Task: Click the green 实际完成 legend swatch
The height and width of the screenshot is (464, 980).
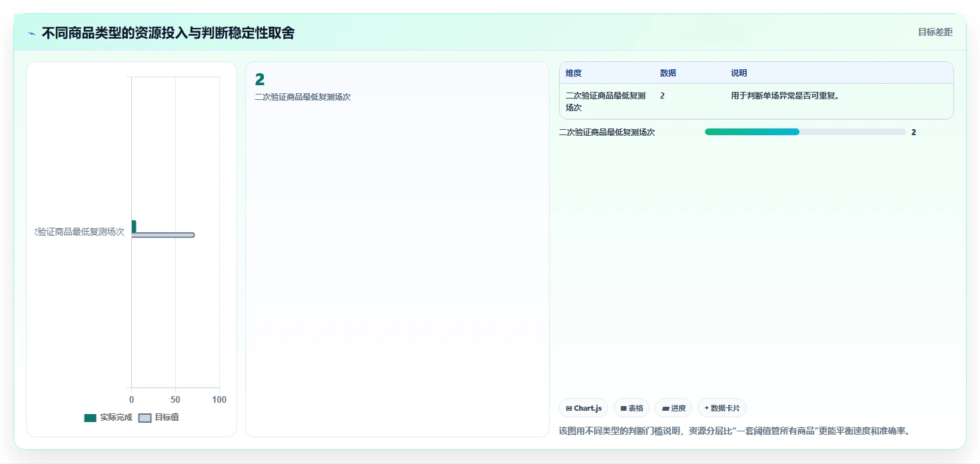Action: (90, 418)
